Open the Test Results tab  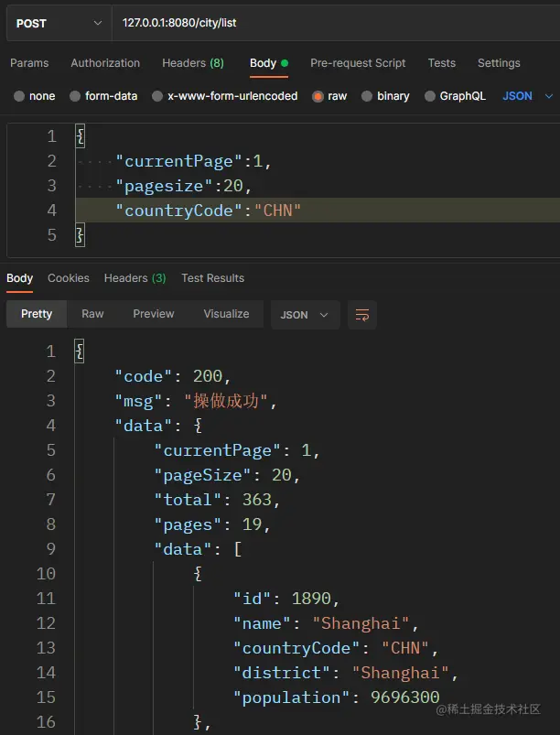coord(213,278)
